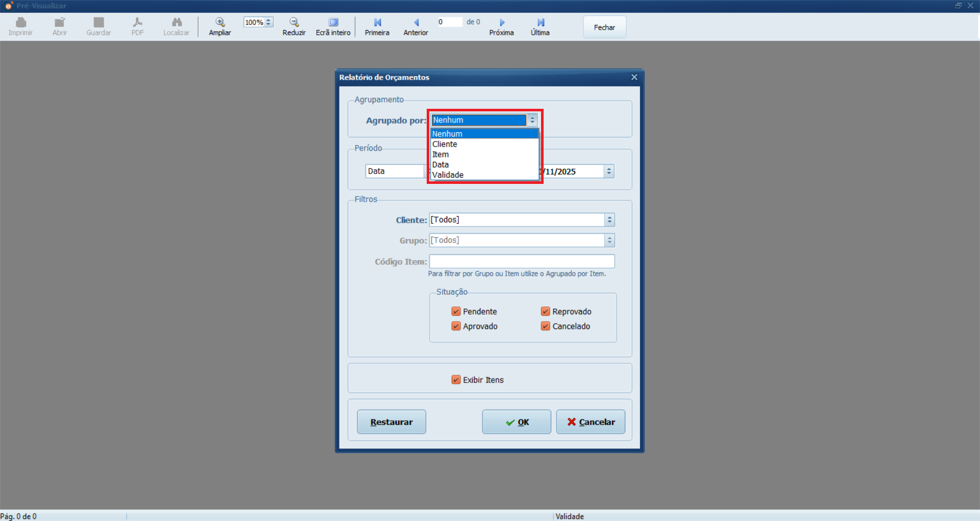Screen dimensions: 980x521
Task: Select Cliente from the grouping list
Action: click(445, 145)
